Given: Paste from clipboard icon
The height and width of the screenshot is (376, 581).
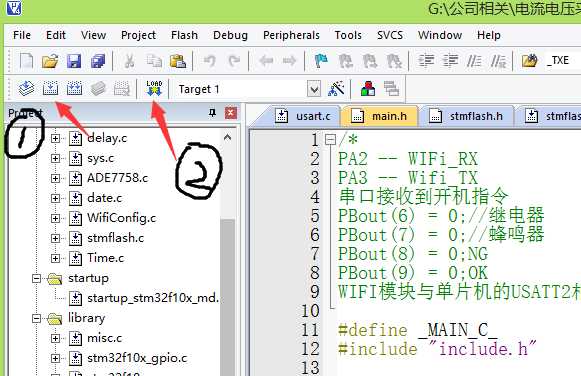Looking at the screenshot, I should coord(178,61).
